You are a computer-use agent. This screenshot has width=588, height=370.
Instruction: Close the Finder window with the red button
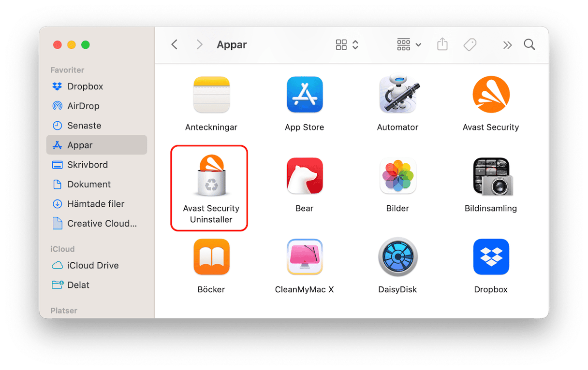(x=58, y=45)
